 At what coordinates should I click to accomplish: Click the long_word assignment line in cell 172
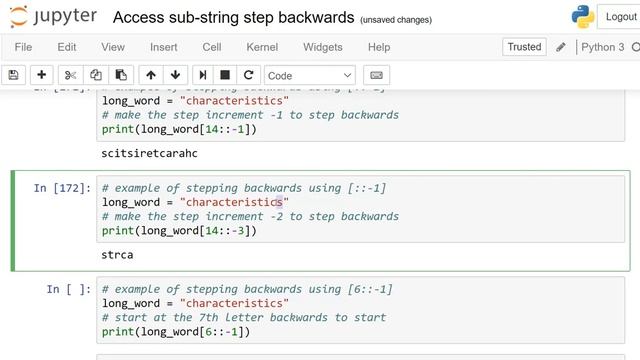pos(196,202)
